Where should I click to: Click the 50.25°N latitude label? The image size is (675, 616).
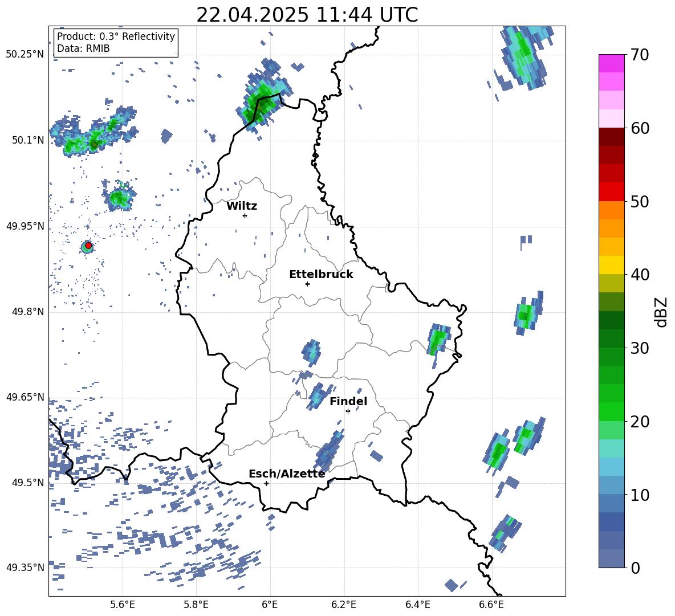pos(25,55)
